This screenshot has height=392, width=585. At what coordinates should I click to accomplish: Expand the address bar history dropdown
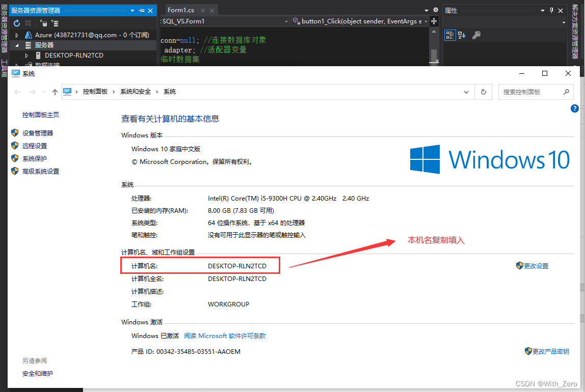pyautogui.click(x=466, y=92)
